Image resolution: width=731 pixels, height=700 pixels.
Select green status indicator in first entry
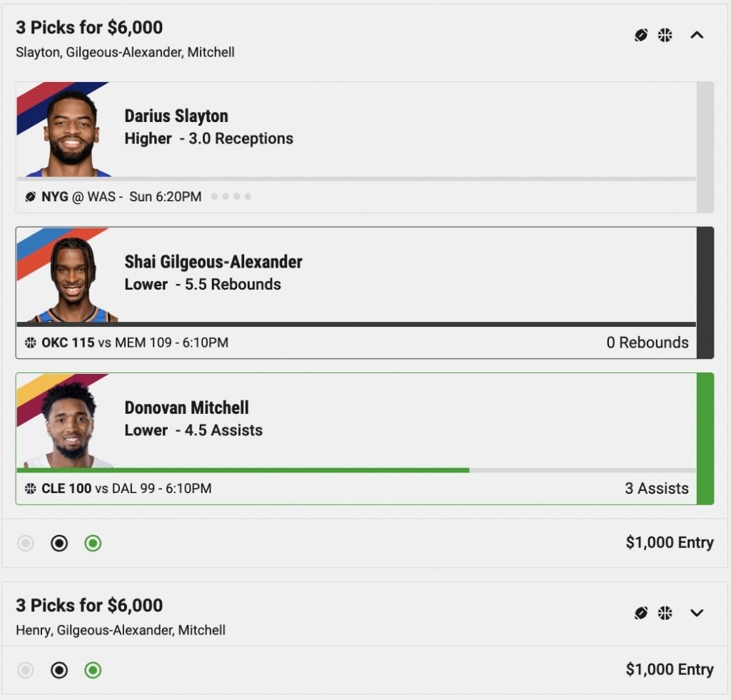pyautogui.click(x=93, y=544)
